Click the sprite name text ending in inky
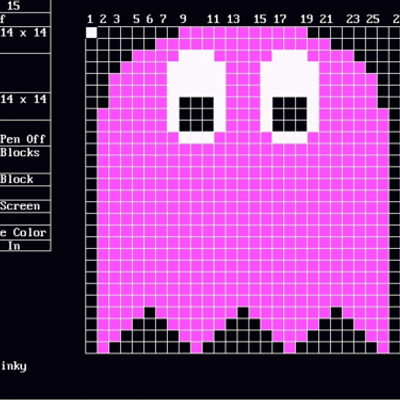400x400 pixels. pyautogui.click(x=13, y=366)
